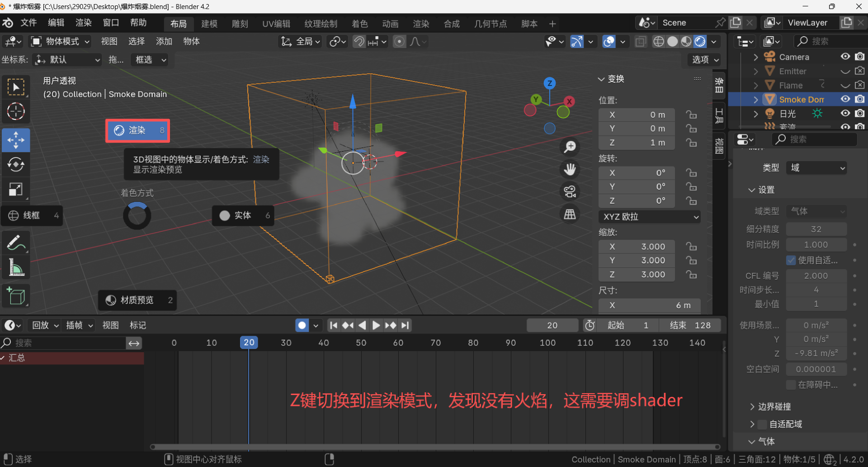Click the new scene icon

tap(736, 23)
